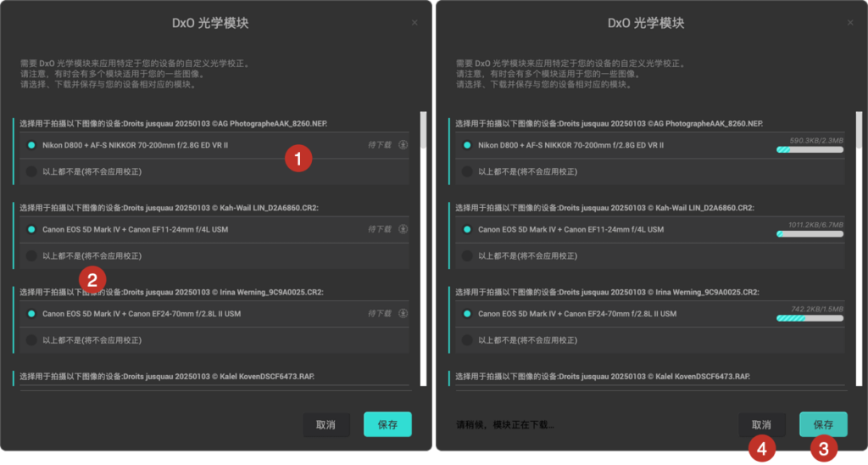Image resolution: width=868 pixels, height=465 pixels.
Task: Click '待下载' status next to Canon EF24-70mm
Action: (x=380, y=314)
